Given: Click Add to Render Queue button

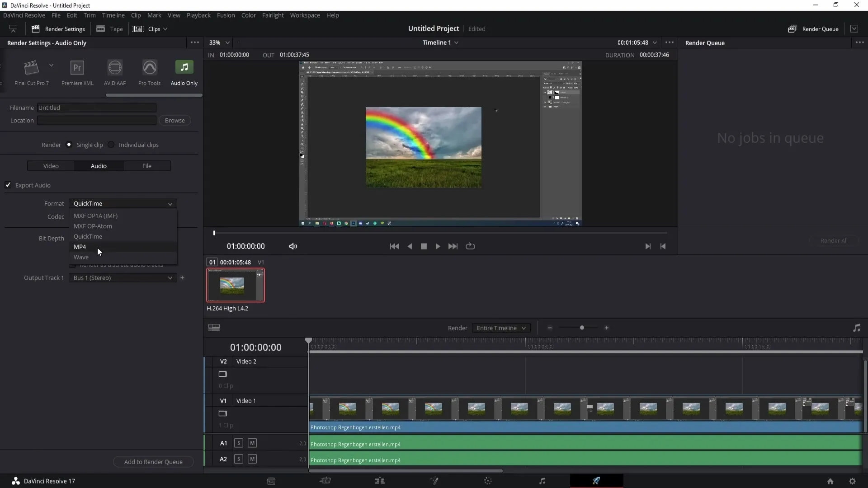Looking at the screenshot, I should (153, 461).
